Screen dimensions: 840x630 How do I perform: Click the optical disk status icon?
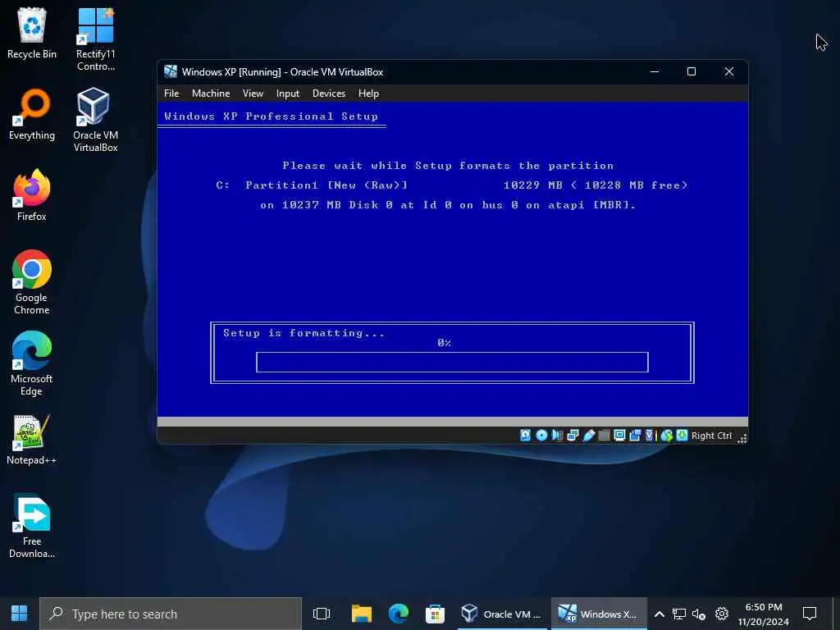click(x=541, y=436)
